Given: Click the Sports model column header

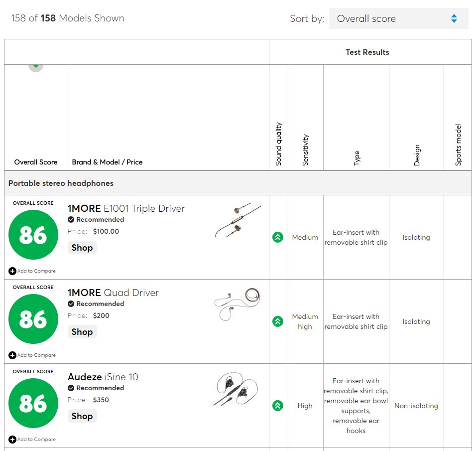Looking at the screenshot, I should pos(458,145).
